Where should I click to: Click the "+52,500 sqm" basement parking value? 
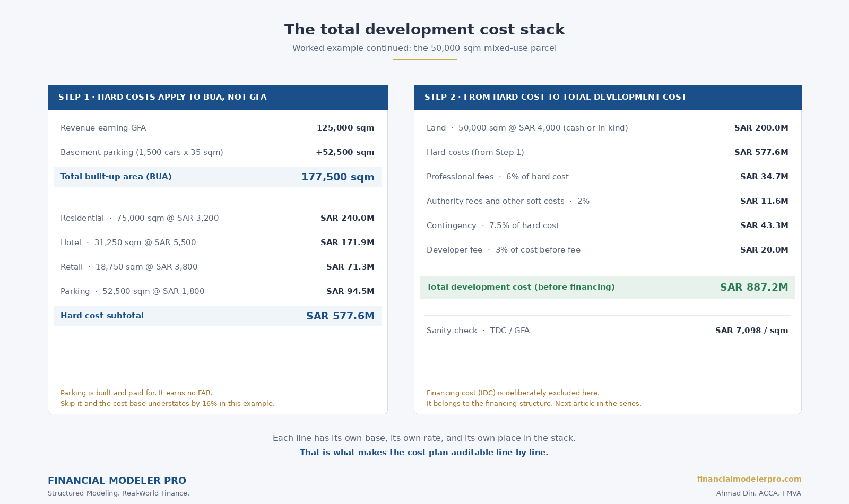click(345, 152)
